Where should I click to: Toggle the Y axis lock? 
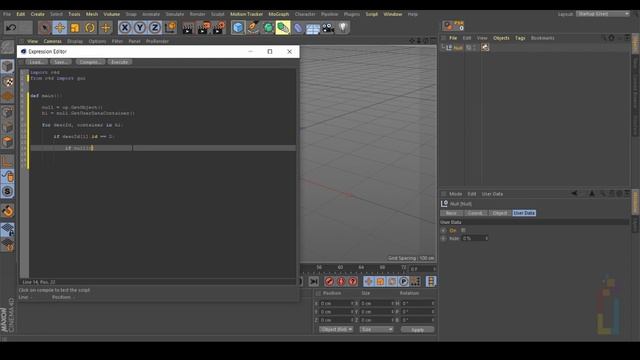coord(140,28)
